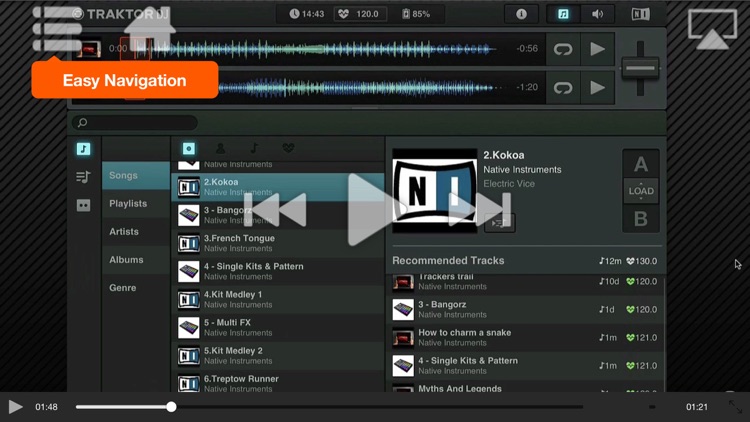
Task: Select the music note library icon
Action: (x=83, y=149)
